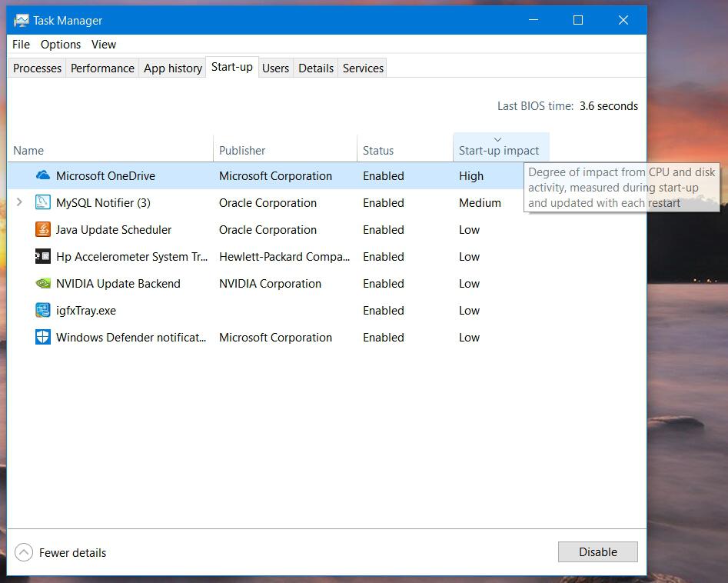Switch to the App history tab
This screenshot has height=583, width=728.
click(173, 68)
